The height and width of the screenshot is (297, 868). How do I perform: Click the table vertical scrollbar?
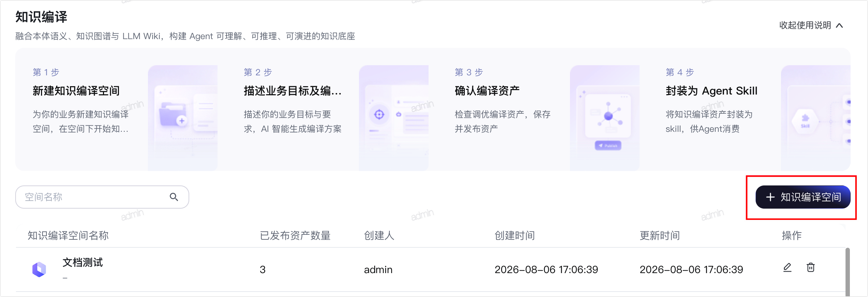848,272
